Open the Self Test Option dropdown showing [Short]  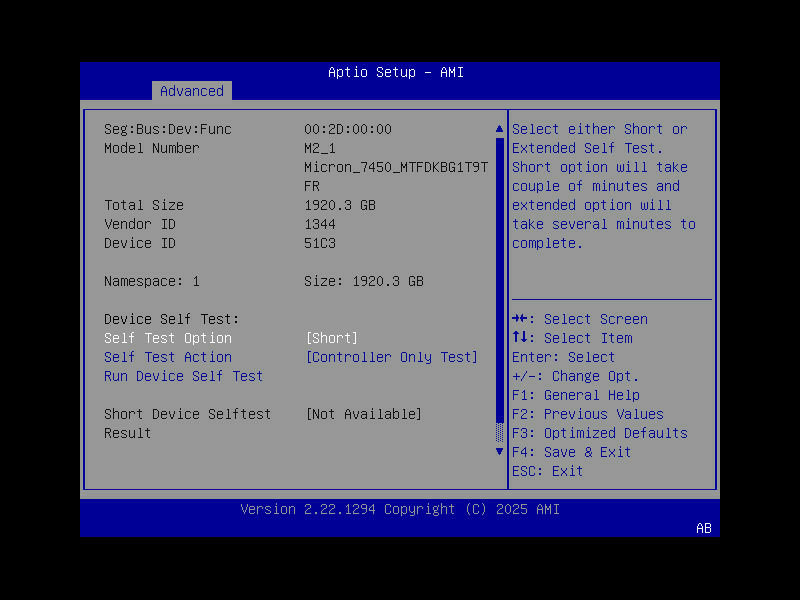tap(331, 338)
